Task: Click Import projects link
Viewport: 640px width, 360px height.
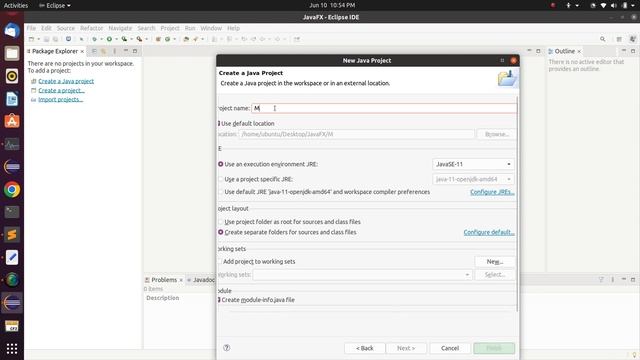Action: point(60,100)
